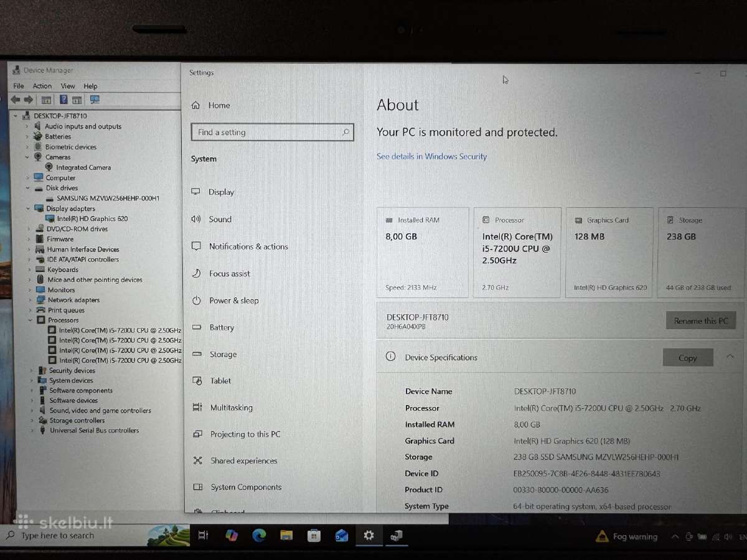Open File Explorer from the taskbar
Screen dimensions: 747x560
tap(286, 535)
